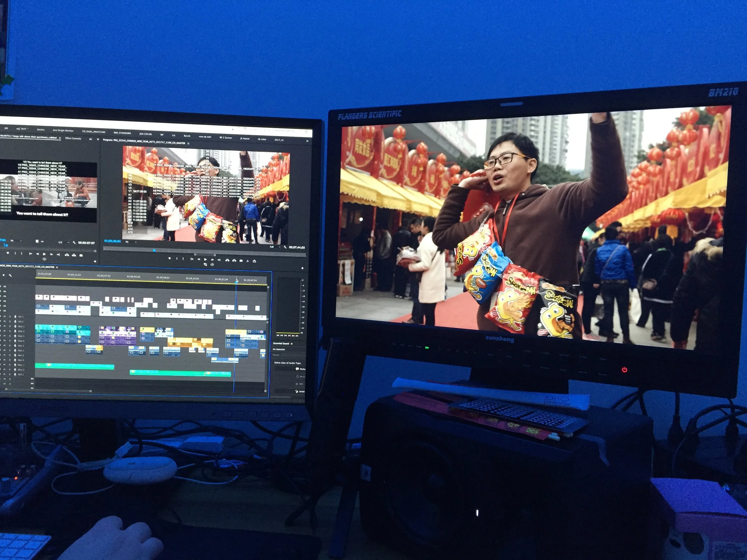Click Lift button in Program monitor transport
Screen dimensions: 747x560
point(228,260)
